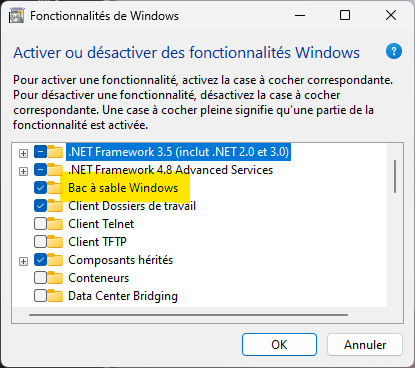Click folder icon beside Client Dossiers de travail
The height and width of the screenshot is (368, 415).
pos(55,206)
